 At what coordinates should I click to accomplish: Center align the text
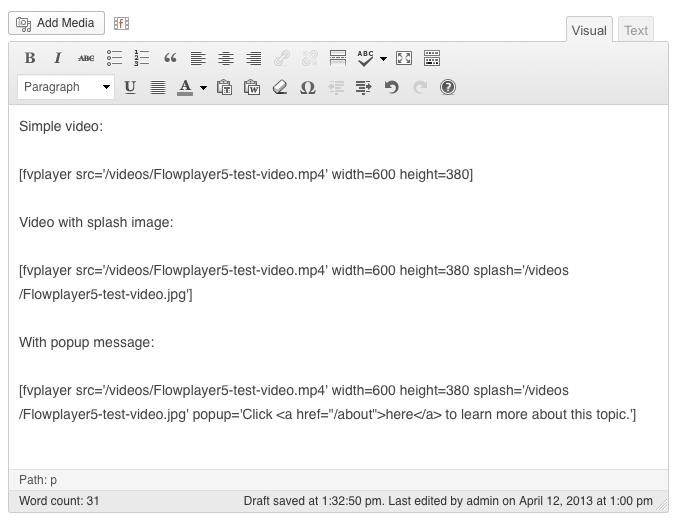point(226,58)
